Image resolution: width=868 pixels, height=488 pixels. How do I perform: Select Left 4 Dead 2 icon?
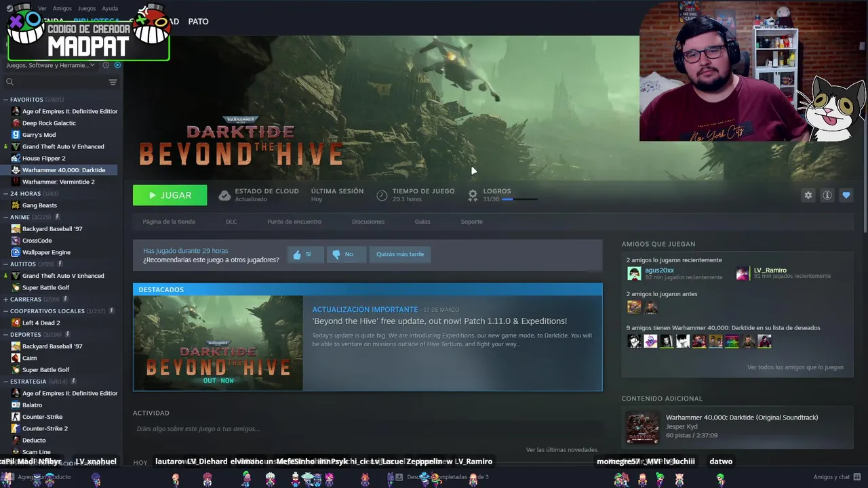[x=16, y=323]
